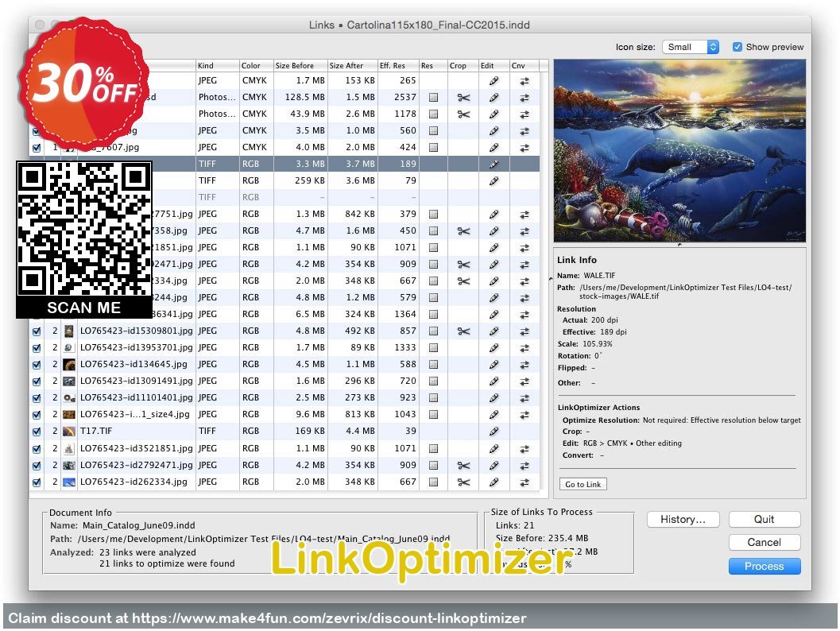Click the crop scissors in the 128.5 MB row
The image size is (840, 631).
(463, 98)
